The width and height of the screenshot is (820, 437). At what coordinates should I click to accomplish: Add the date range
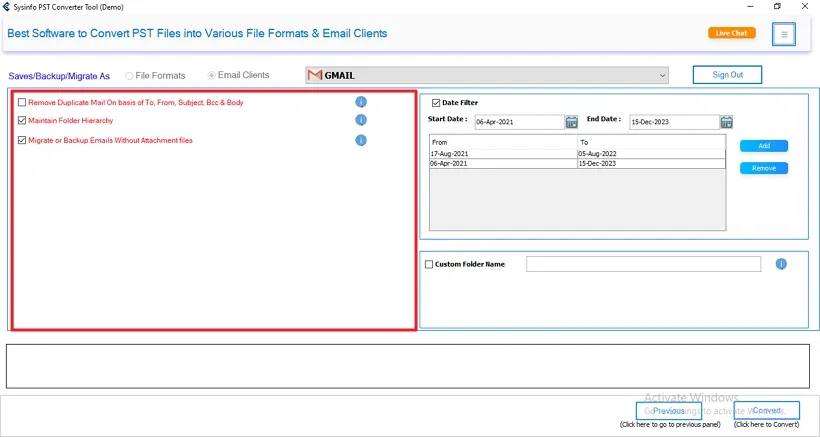(x=764, y=146)
